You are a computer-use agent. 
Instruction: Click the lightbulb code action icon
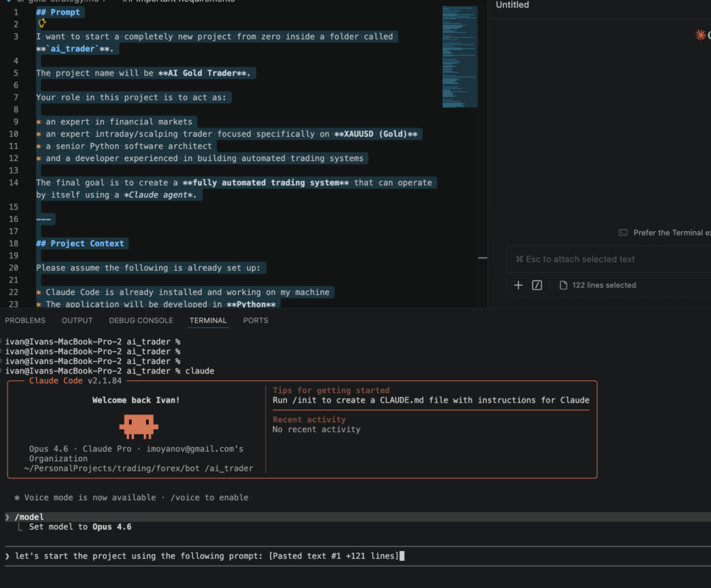pos(42,24)
